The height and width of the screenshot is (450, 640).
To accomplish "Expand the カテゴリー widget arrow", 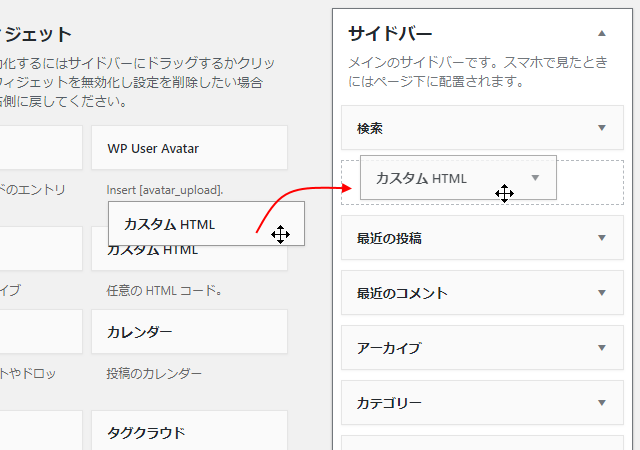I will (602, 403).
